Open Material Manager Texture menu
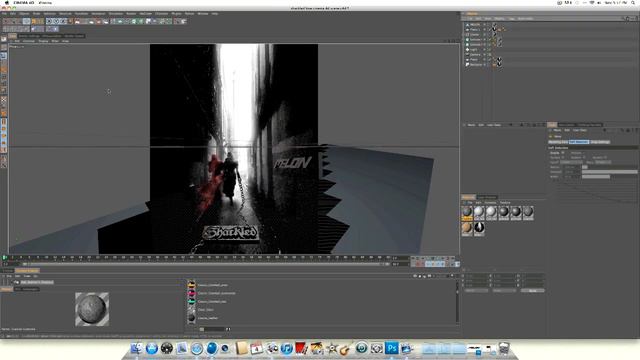640x360 pixels. coord(505,202)
